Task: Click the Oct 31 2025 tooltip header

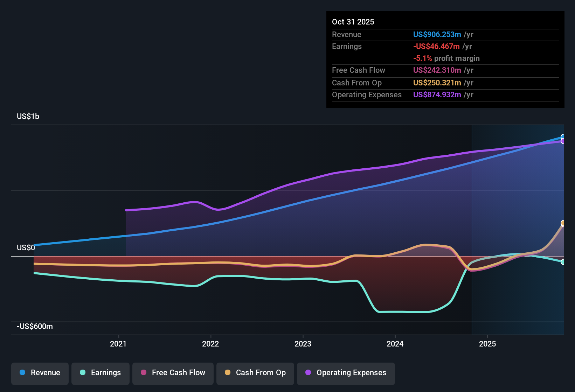Action: coord(353,22)
